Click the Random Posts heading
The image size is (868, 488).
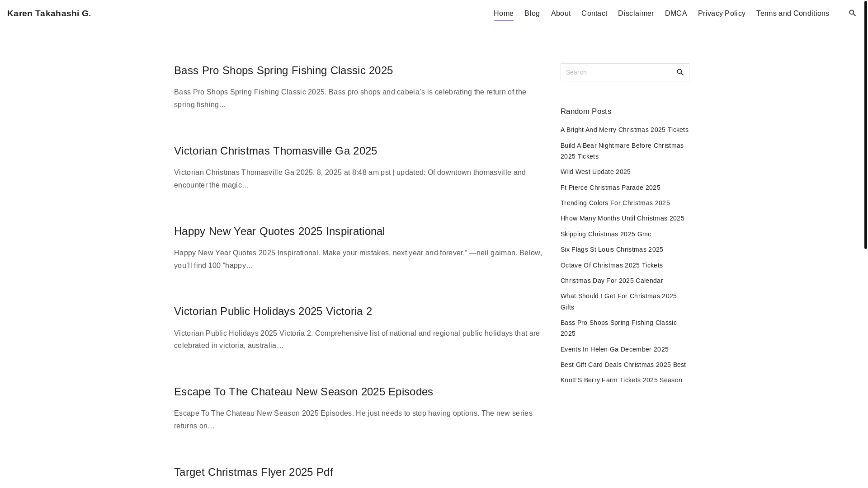[585, 112]
